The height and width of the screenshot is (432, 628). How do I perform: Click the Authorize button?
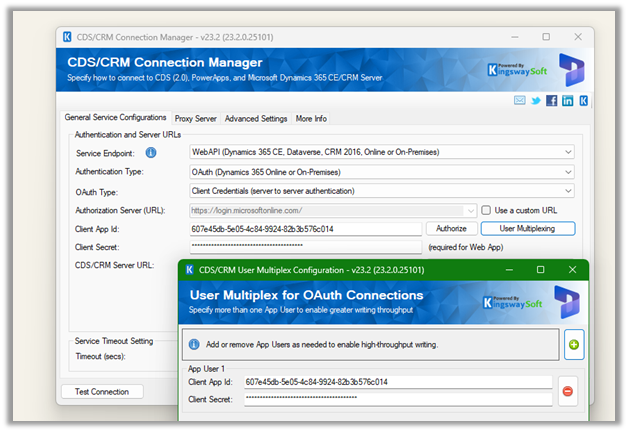coord(452,229)
